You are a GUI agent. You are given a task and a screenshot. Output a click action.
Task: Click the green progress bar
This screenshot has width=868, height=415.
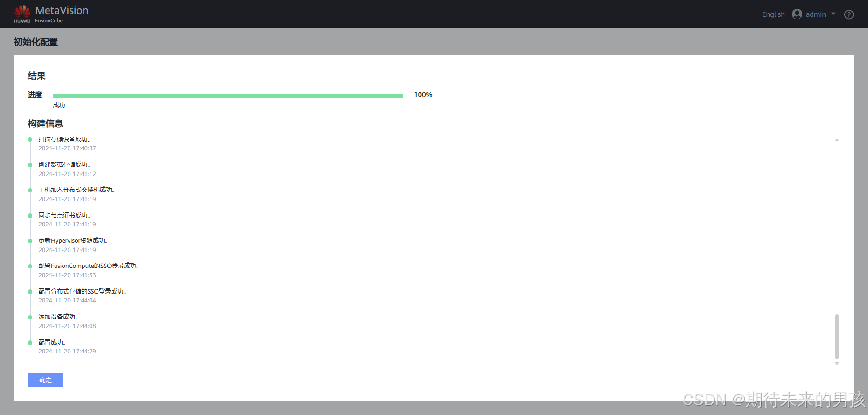[x=228, y=96]
